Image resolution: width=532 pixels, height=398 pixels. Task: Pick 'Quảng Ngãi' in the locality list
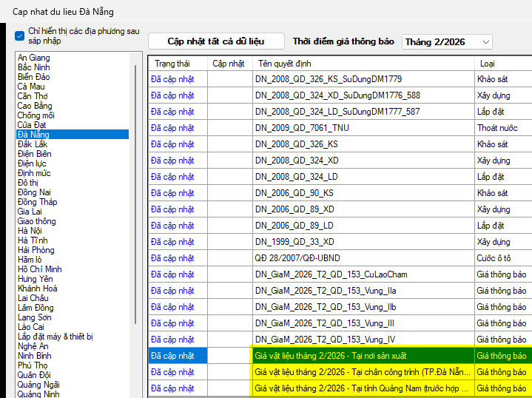tap(38, 385)
